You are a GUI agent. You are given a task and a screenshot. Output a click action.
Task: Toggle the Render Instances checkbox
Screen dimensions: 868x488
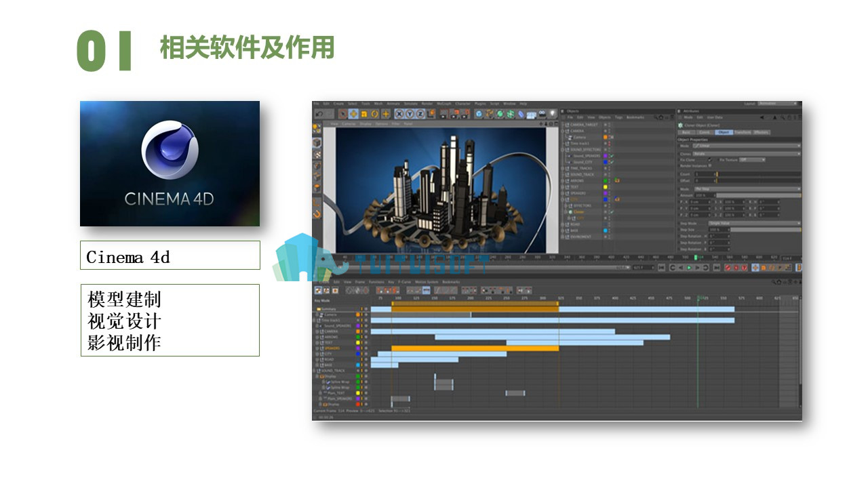pos(710,166)
